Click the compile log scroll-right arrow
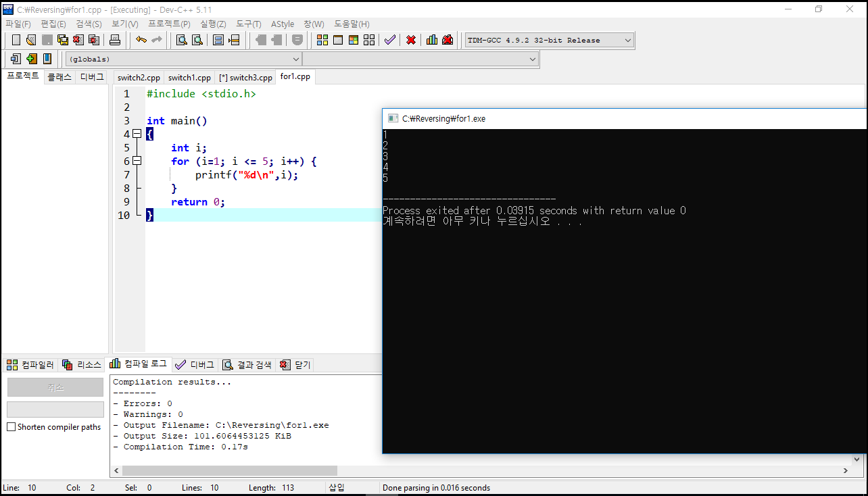 click(x=845, y=470)
